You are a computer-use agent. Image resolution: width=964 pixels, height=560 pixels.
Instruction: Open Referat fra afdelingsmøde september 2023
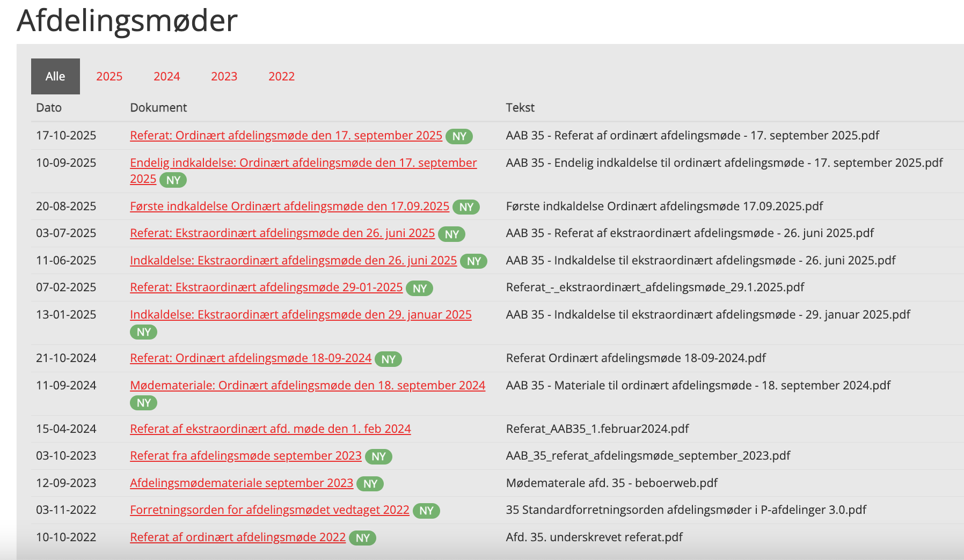point(245,456)
